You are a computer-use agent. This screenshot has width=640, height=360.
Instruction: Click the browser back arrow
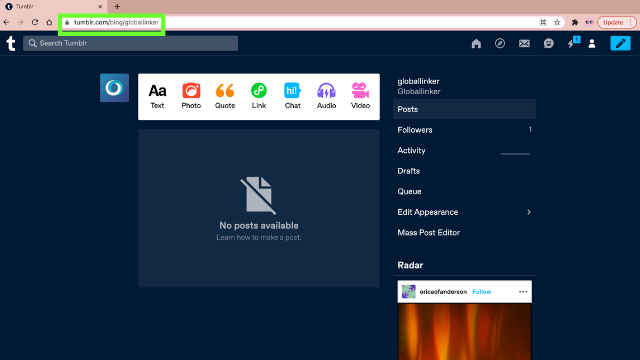point(7,22)
